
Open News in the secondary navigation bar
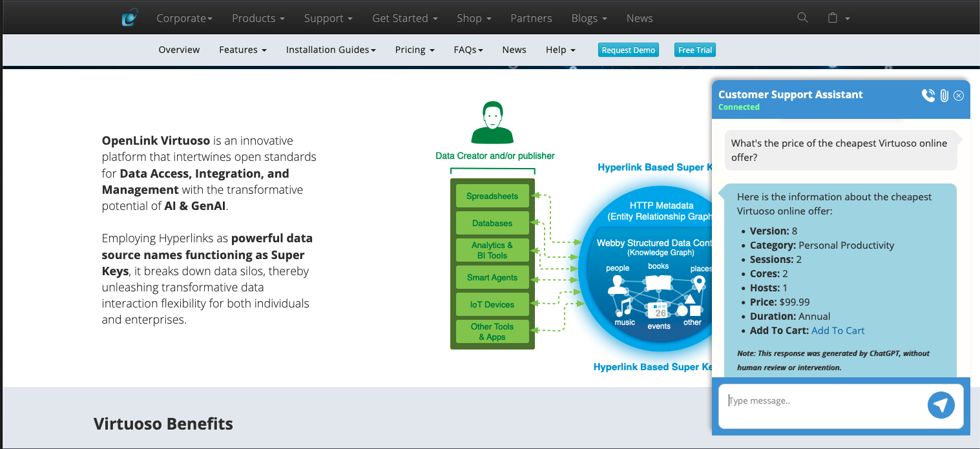[514, 50]
